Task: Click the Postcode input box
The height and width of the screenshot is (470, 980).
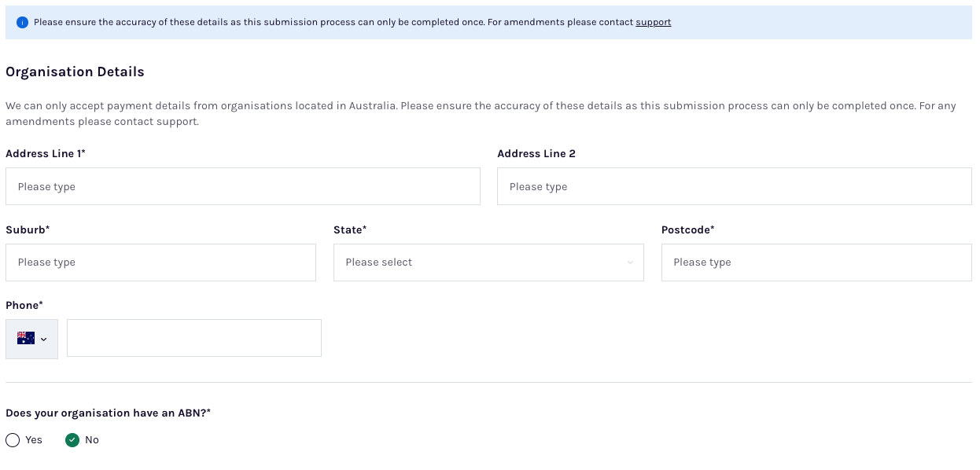Action: (x=816, y=263)
